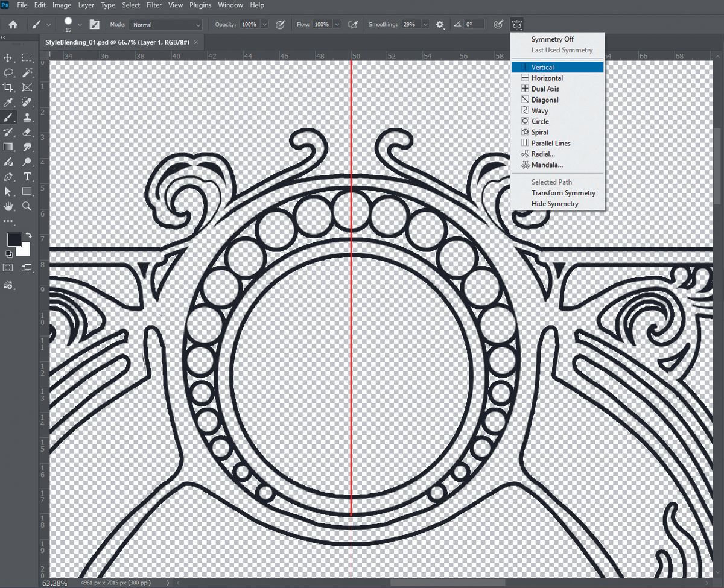The image size is (724, 588).
Task: Open the Edit Toolbar three-dots menu
Action: pyautogui.click(x=8, y=221)
